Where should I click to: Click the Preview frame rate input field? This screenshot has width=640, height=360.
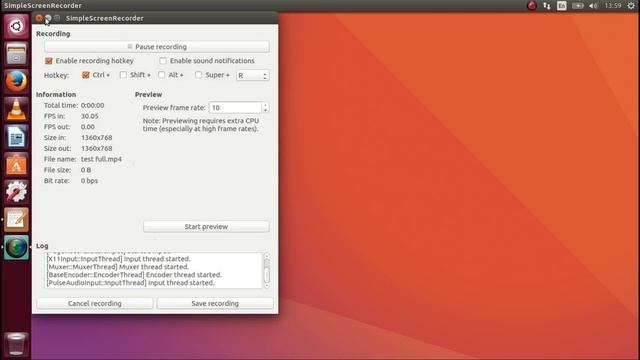point(236,107)
